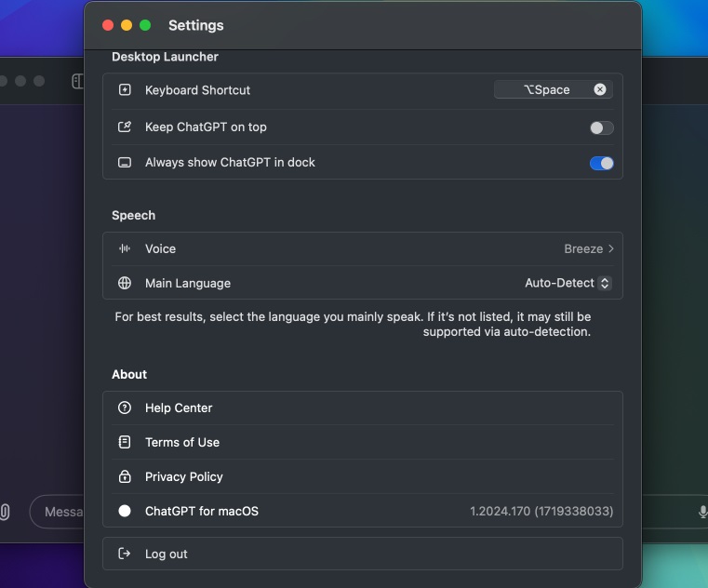Click the microphone icon in chat window
The image size is (708, 588).
point(702,513)
